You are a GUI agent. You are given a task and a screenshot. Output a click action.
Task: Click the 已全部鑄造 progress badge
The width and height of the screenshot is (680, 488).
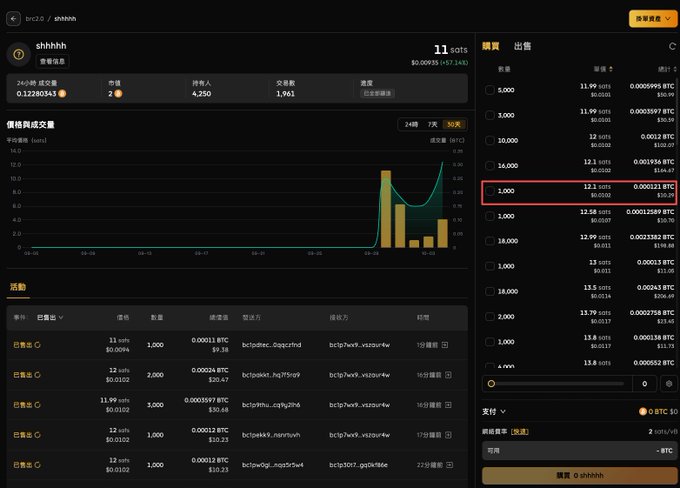point(377,94)
